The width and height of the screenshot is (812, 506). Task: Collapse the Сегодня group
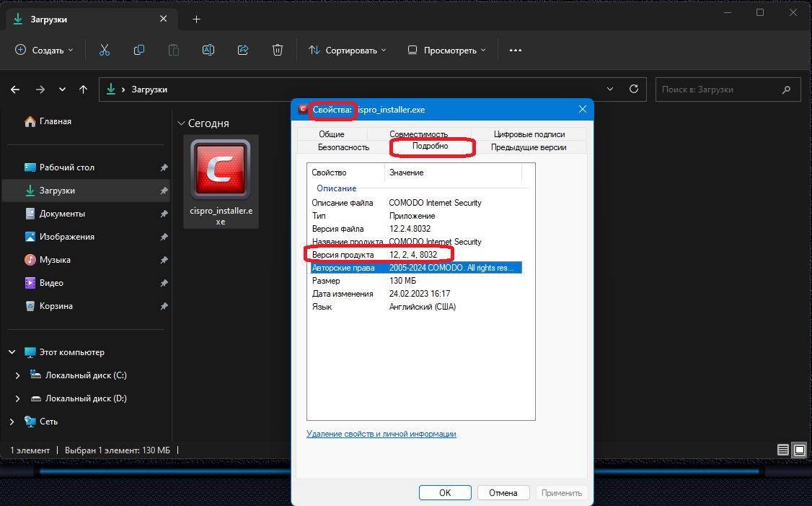pos(181,123)
